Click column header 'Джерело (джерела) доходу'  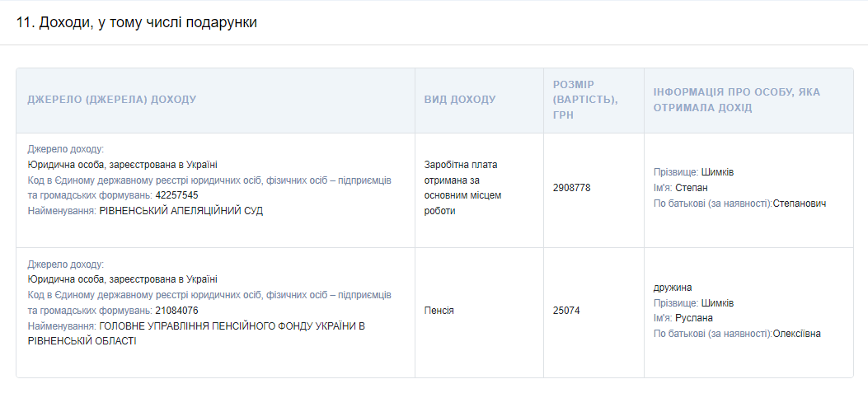click(x=112, y=100)
